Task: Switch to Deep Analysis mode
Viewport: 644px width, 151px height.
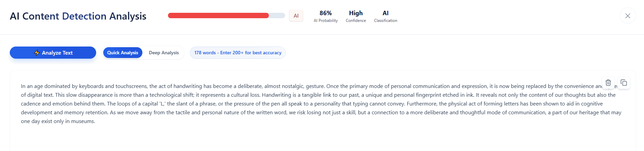Action: point(164,53)
